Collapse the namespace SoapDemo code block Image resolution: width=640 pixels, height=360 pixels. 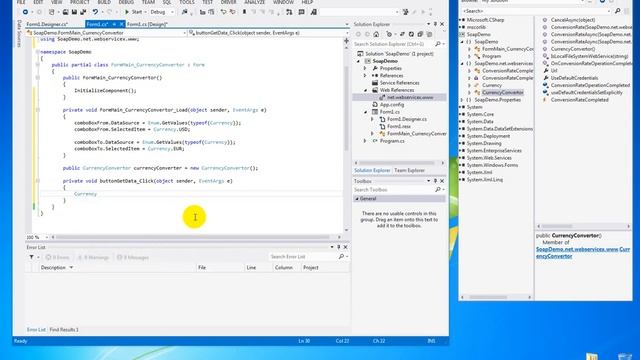click(38, 52)
